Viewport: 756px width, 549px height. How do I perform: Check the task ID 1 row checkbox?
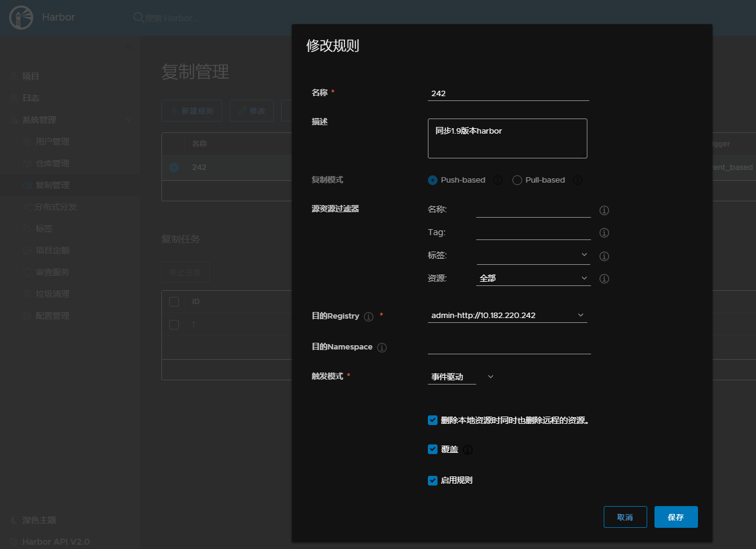[x=174, y=325]
